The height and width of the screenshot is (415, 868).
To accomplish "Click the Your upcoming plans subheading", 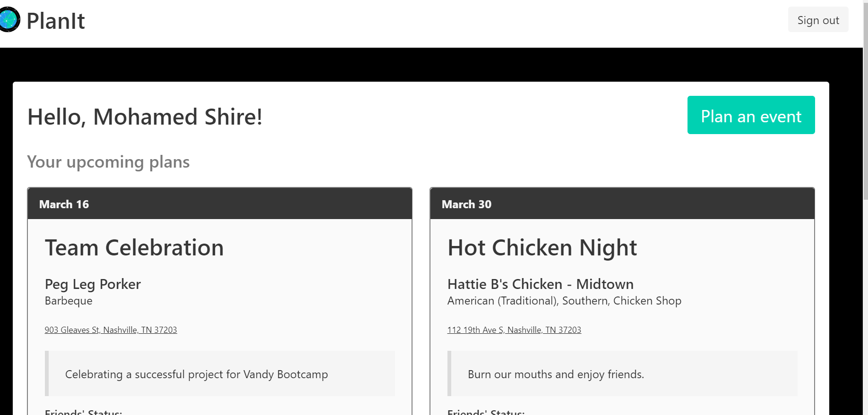I will tap(108, 162).
